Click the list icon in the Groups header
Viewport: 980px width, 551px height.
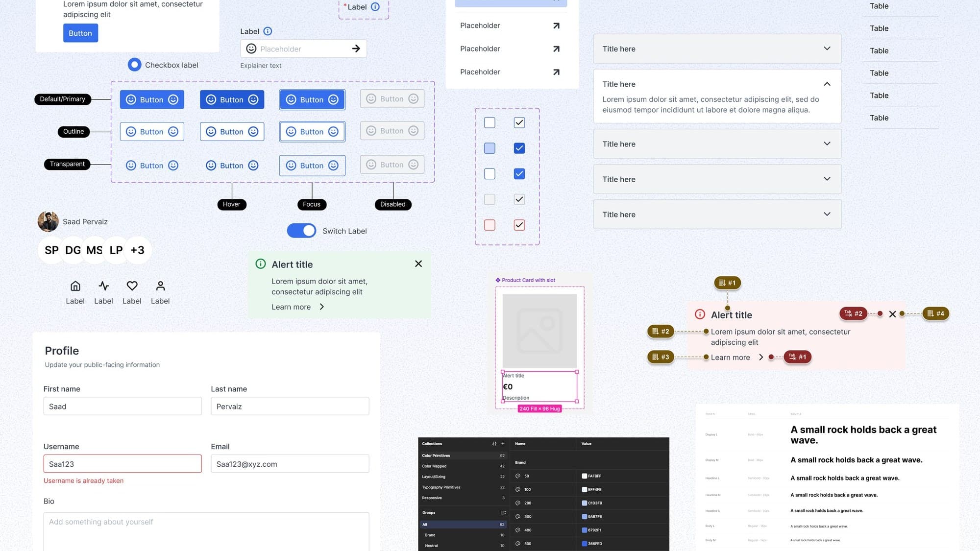click(x=503, y=513)
